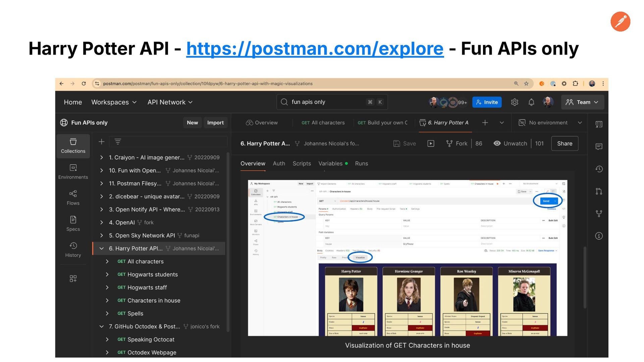This screenshot has width=644, height=362.
Task: Expand the GET Spells request
Action: (107, 313)
